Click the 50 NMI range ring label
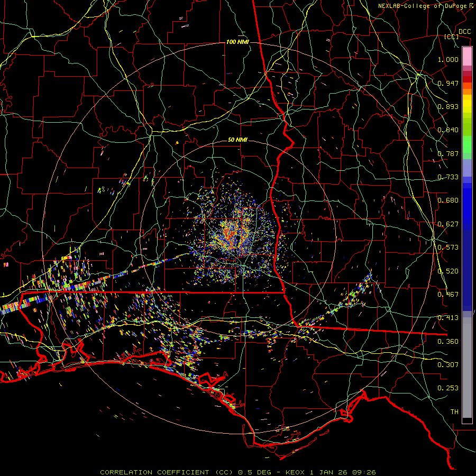 [237, 140]
